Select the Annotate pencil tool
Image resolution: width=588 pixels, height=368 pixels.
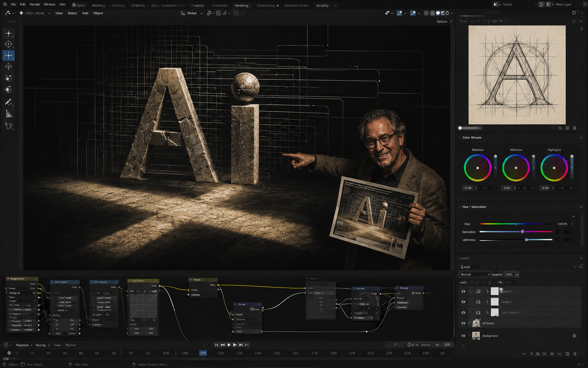click(9, 102)
